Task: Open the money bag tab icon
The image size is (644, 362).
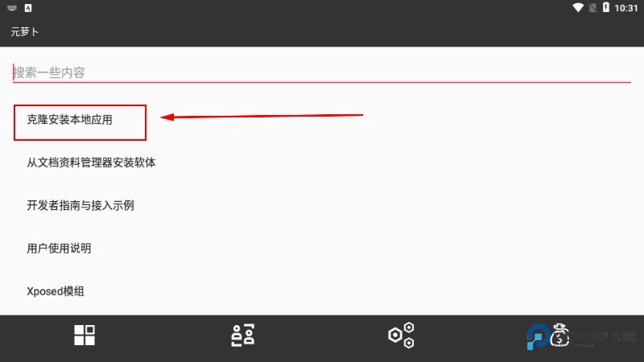Action: point(559,335)
